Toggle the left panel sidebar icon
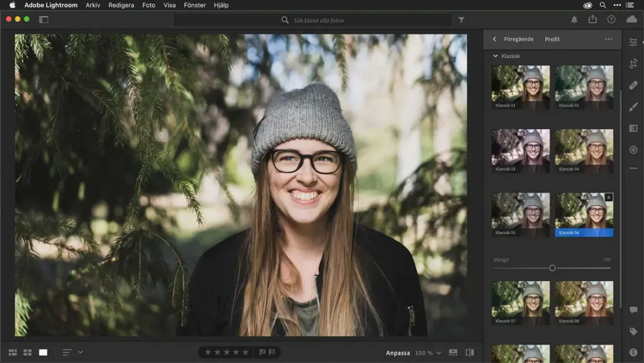The width and height of the screenshot is (644, 363). 43,19
